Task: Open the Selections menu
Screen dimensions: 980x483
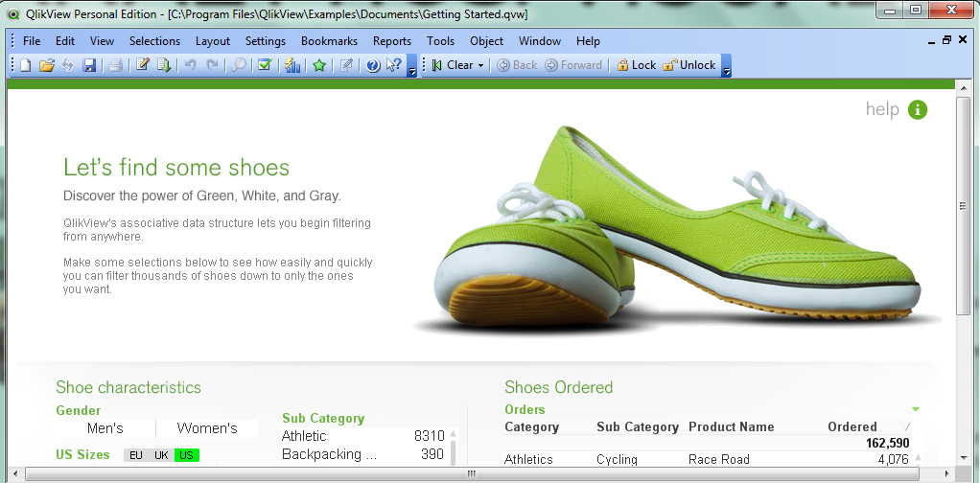Action: pyautogui.click(x=154, y=41)
